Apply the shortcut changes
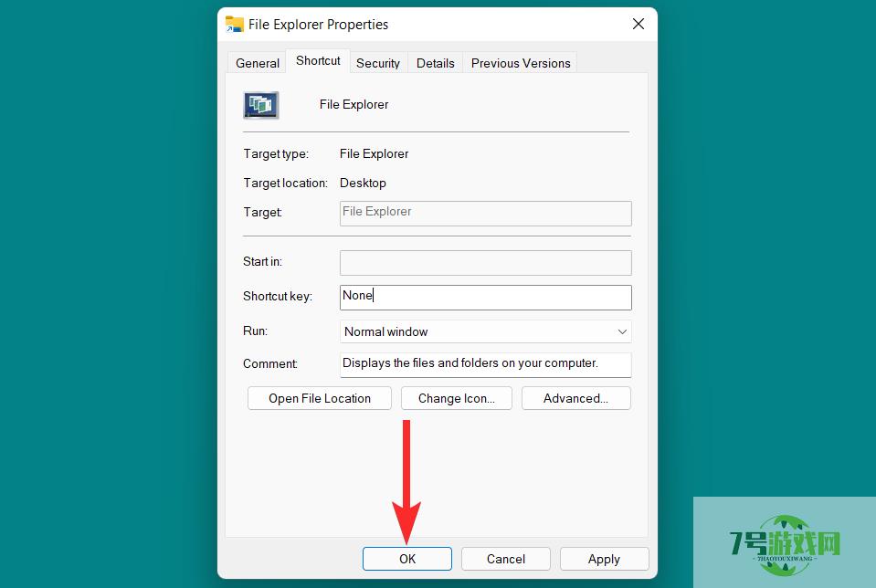 click(604, 559)
